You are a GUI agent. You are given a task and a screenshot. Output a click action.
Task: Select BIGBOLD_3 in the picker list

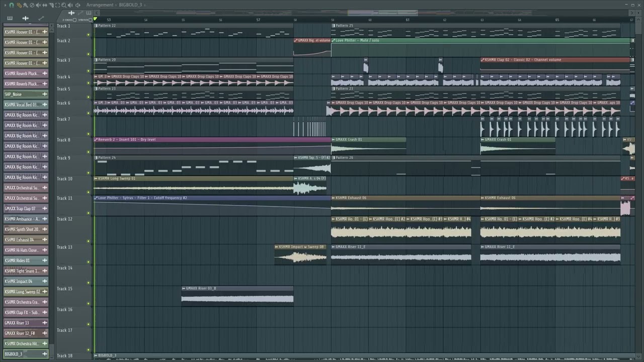click(26, 354)
